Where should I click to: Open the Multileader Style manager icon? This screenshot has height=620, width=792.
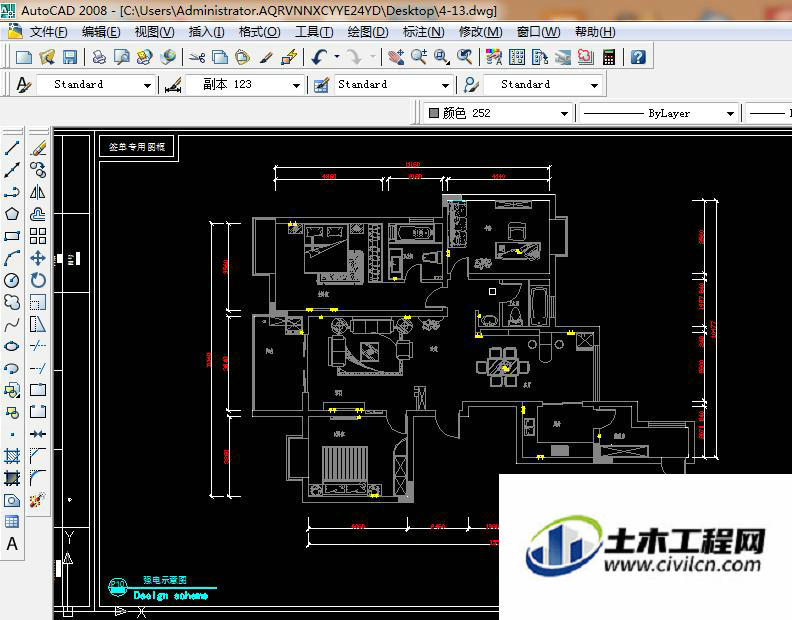pos(470,84)
